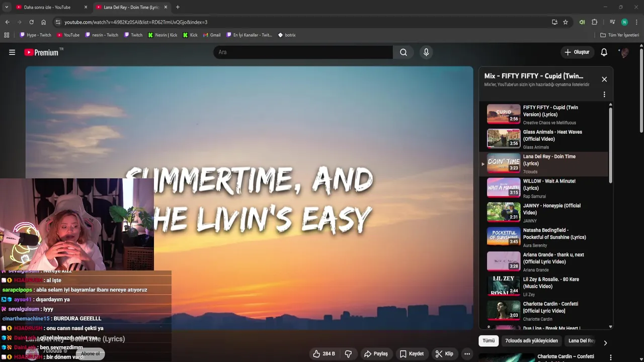
Task: Open options for Charlotte Cardin recommended video
Action: click(x=611, y=357)
